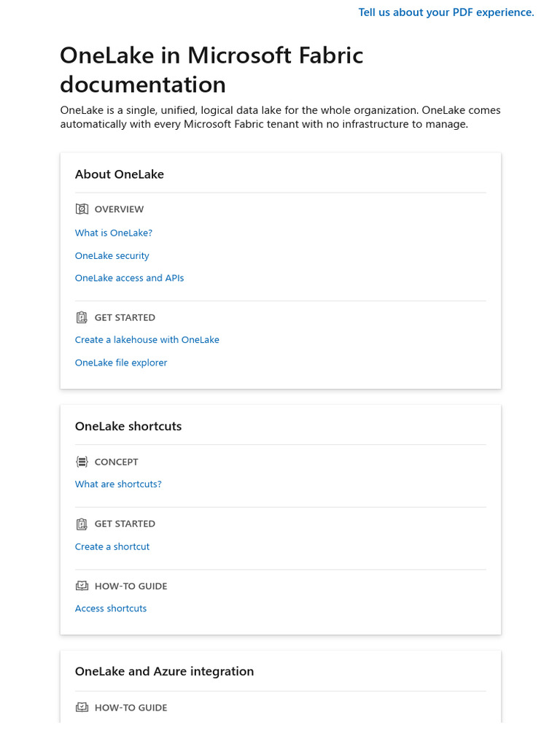Click the How-To Guide icon in OneLake shortcuts card
560x747 pixels.
(x=82, y=586)
